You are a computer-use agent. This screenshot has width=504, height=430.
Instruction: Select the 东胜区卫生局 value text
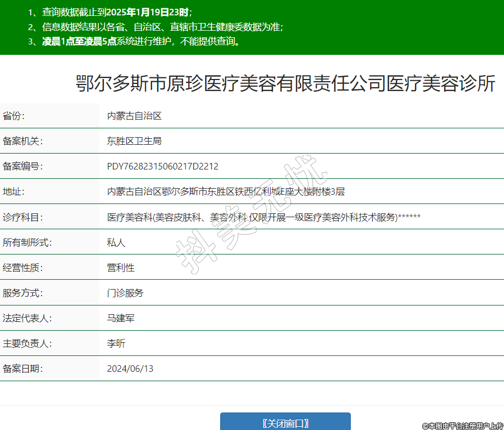[135, 141]
